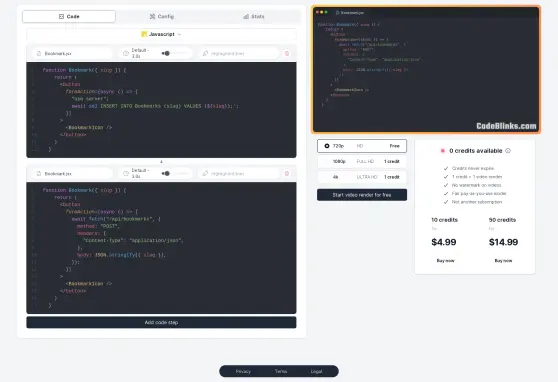The width and height of the screenshot is (558, 382).
Task: Click file icon beside second Bookmark.jsx filename
Action: pyautogui.click(x=39, y=174)
